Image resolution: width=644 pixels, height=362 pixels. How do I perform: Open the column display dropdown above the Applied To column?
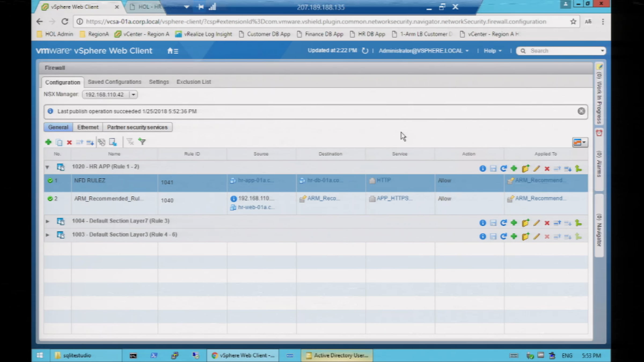580,142
